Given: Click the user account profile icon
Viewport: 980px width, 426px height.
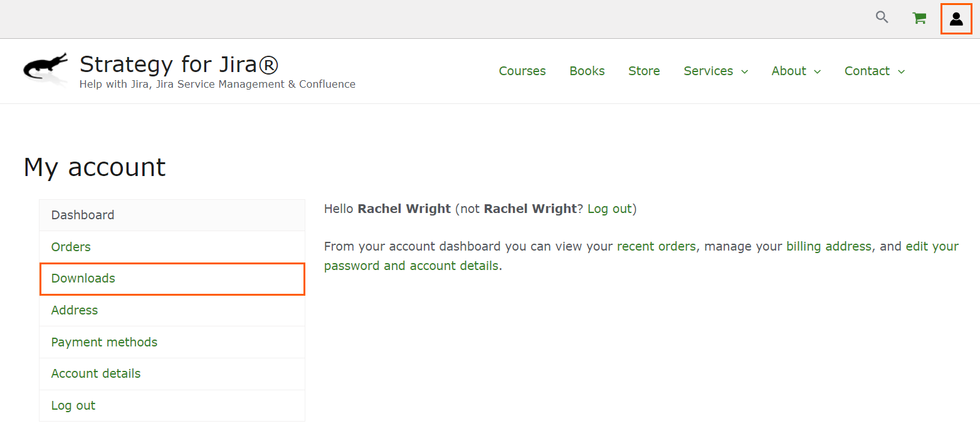Looking at the screenshot, I should pos(956,19).
